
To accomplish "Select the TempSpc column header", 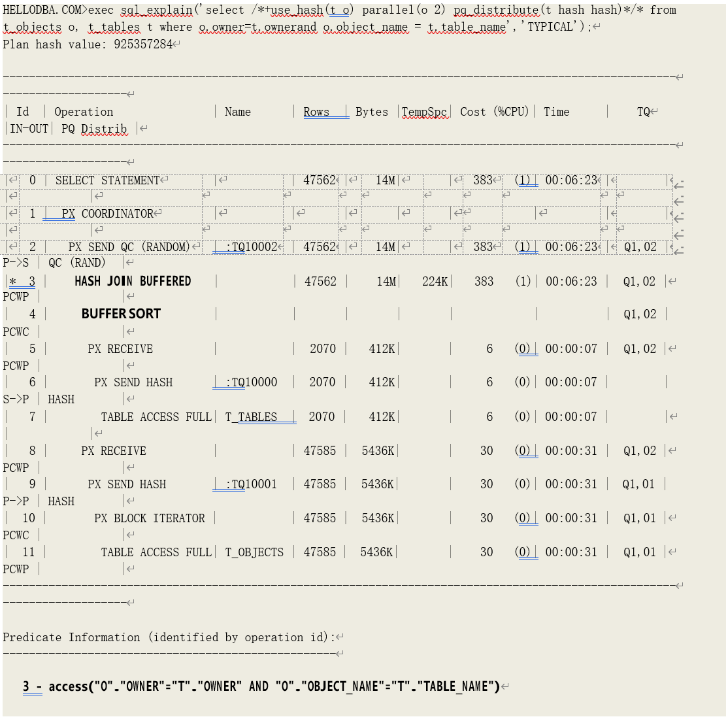I will tap(423, 112).
